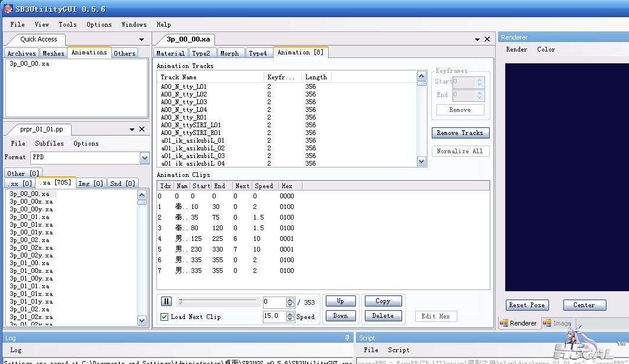
Task: Select the Img [0] tab
Action: click(x=91, y=183)
